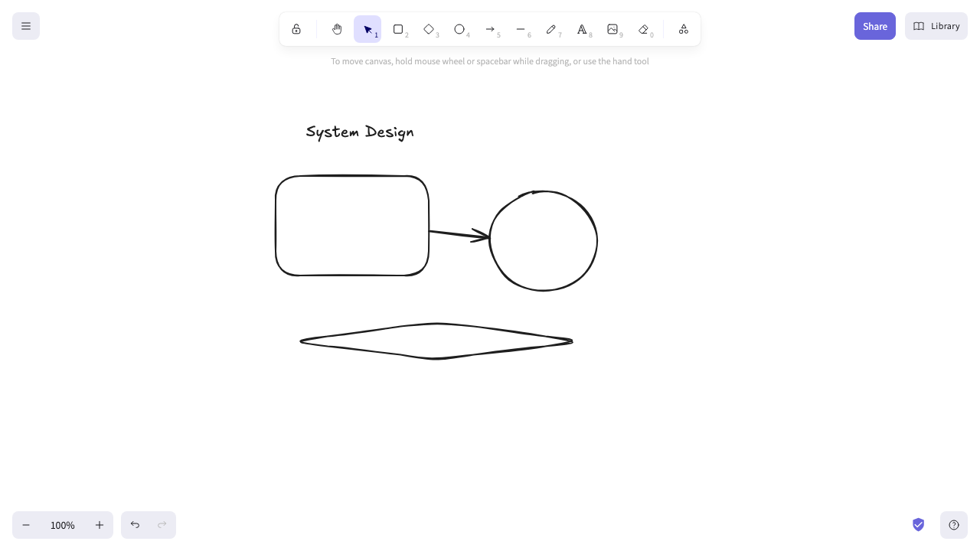Zoom out with the minus button
Image resolution: width=980 pixels, height=551 pixels.
tap(26, 525)
